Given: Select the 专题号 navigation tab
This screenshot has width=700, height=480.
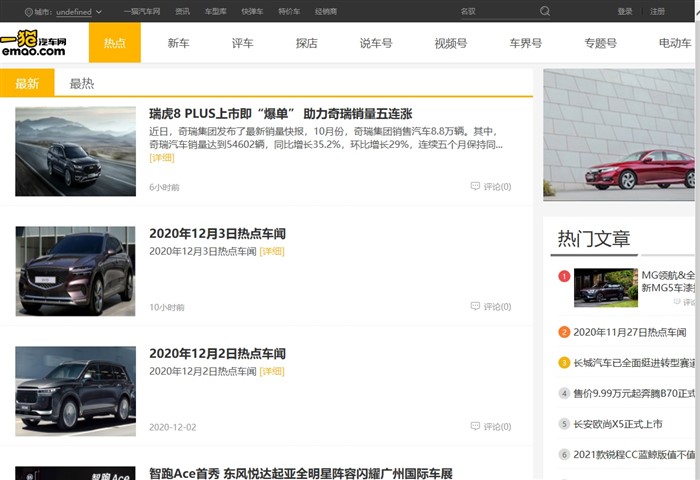Looking at the screenshot, I should [x=600, y=43].
